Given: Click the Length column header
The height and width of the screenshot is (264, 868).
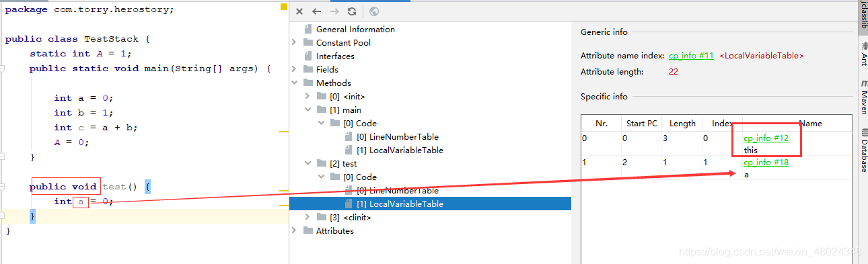Looking at the screenshot, I should tap(682, 124).
